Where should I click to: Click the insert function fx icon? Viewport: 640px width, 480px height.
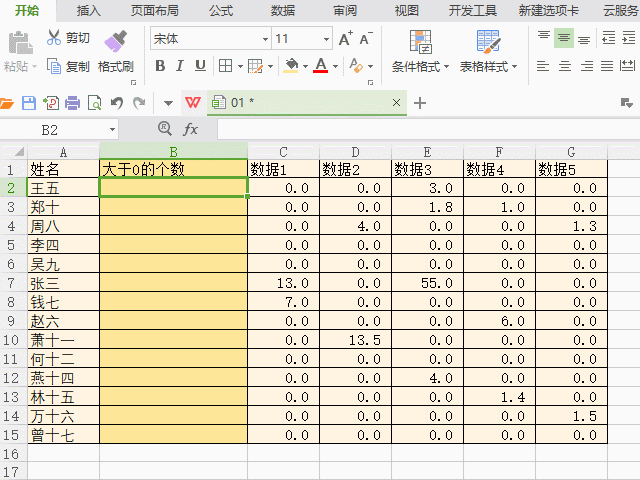click(x=190, y=130)
